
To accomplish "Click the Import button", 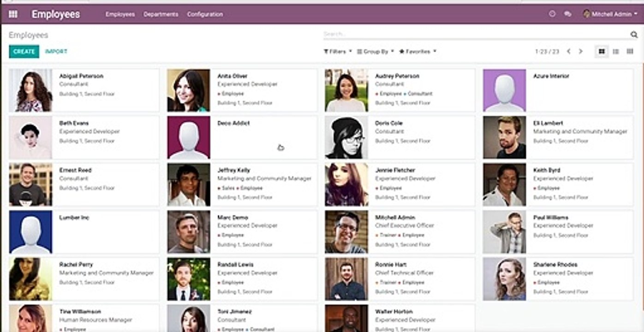I will 56,52.
